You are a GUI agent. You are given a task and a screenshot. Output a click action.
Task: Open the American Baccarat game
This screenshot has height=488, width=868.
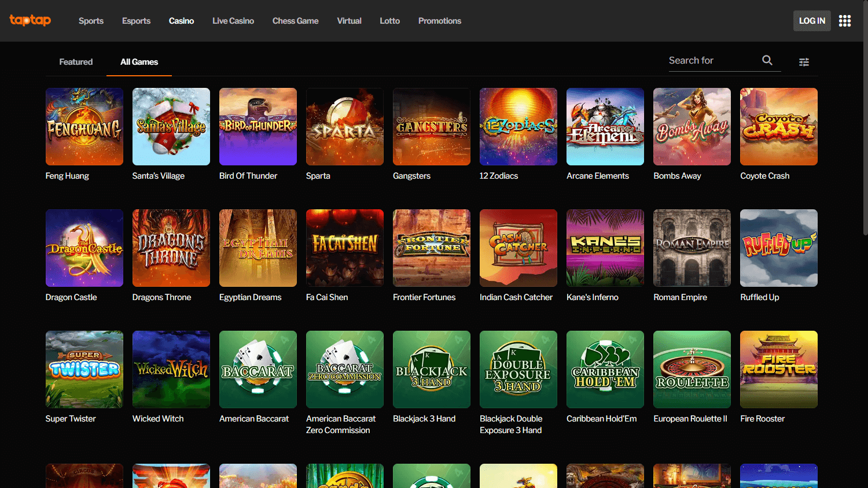tap(258, 369)
